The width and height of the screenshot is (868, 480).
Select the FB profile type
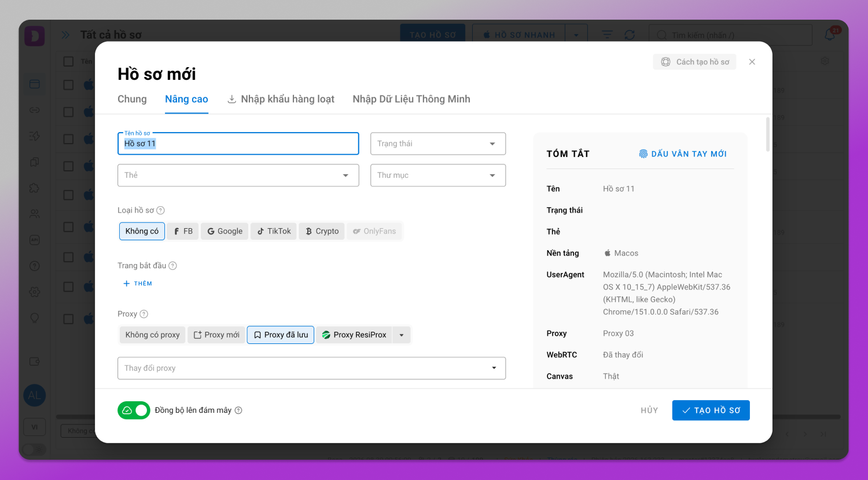[183, 231]
